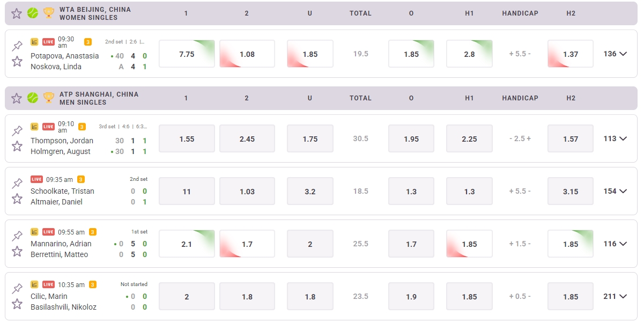Click H2 odds 1.57 for Holmgren
Image resolution: width=644 pixels, height=322 pixels.
(570, 138)
